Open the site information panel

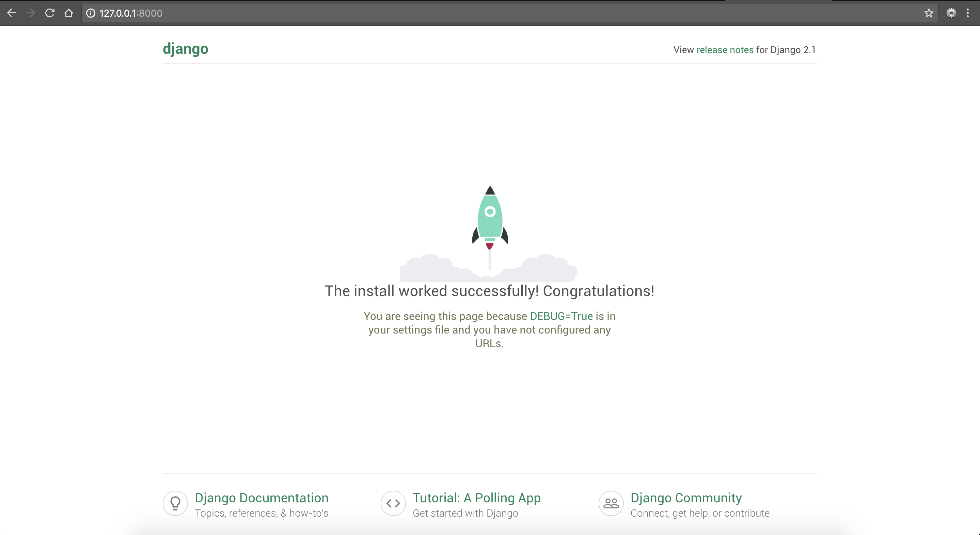click(x=90, y=13)
